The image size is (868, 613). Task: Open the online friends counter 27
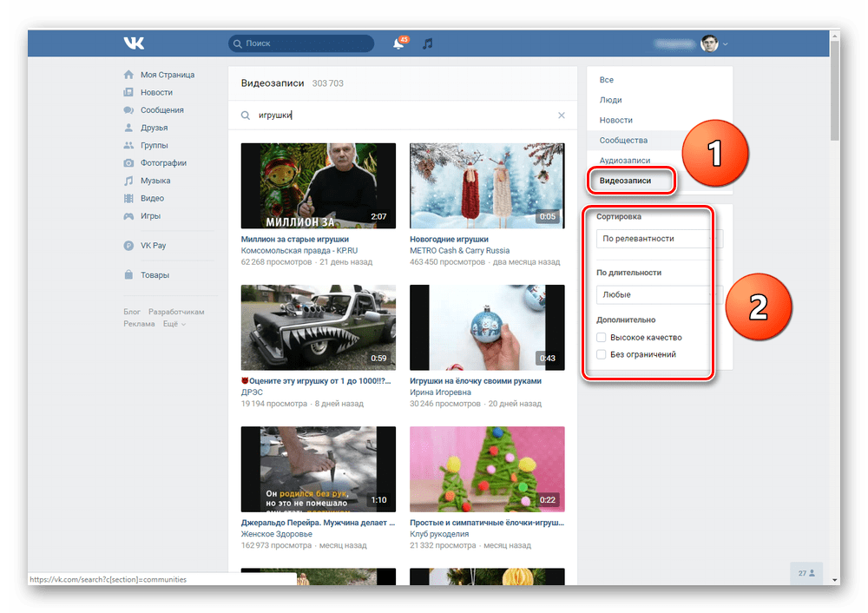pyautogui.click(x=806, y=573)
